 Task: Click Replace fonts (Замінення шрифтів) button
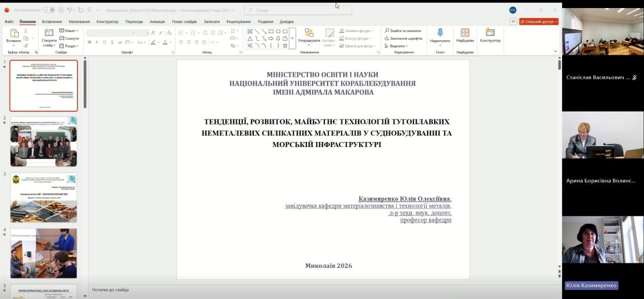[x=404, y=38]
